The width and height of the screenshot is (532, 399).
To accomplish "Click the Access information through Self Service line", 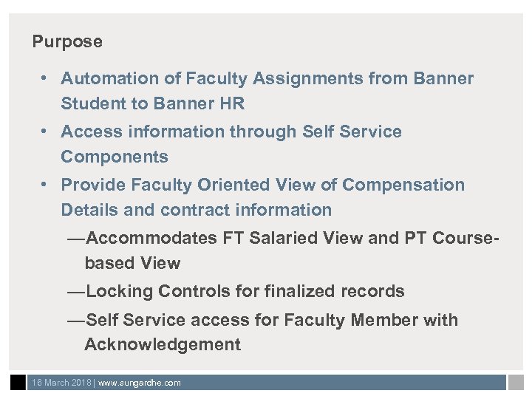I will (x=231, y=132).
